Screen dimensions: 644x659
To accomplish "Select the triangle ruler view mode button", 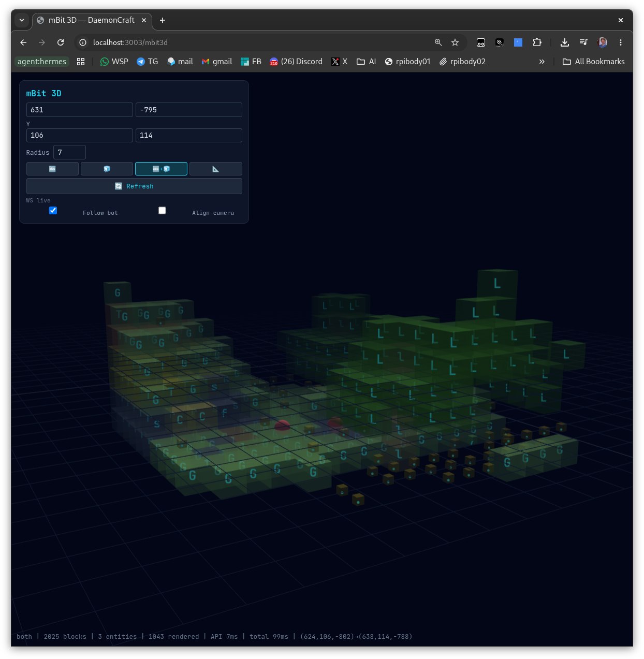I will [x=215, y=169].
